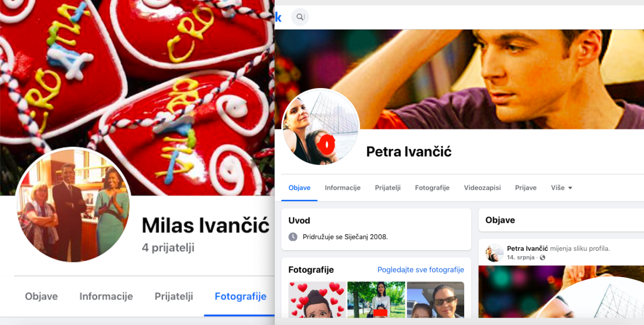
Task: Click the 4 prijatelji count on Milas's profile
Action: coord(168,248)
